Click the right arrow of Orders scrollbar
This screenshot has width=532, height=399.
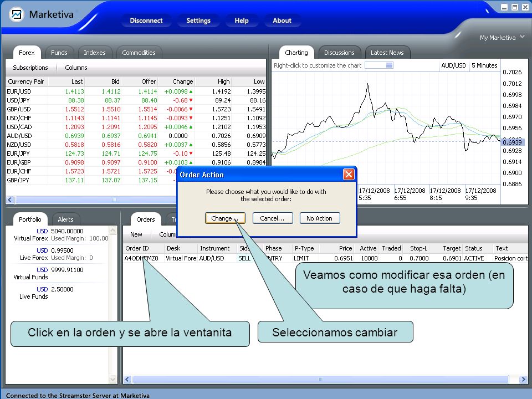coord(523,379)
